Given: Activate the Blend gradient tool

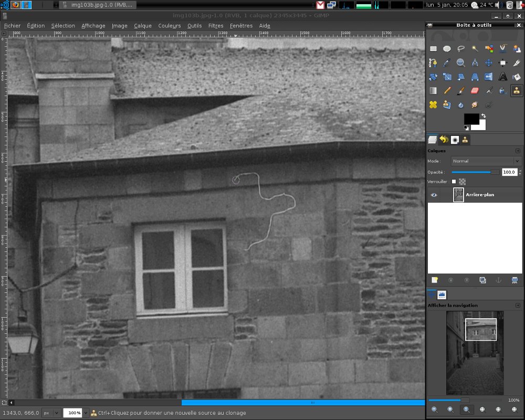Looking at the screenshot, I should point(433,91).
